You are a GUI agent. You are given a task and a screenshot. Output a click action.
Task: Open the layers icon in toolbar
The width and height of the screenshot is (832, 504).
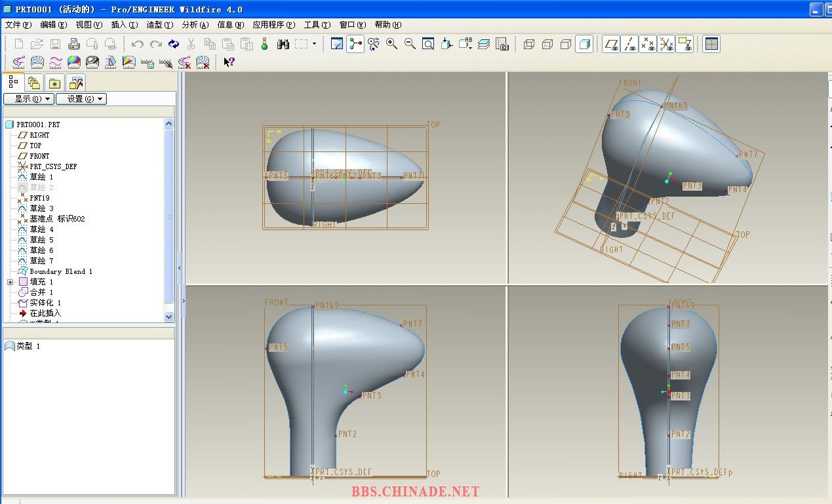[484, 44]
